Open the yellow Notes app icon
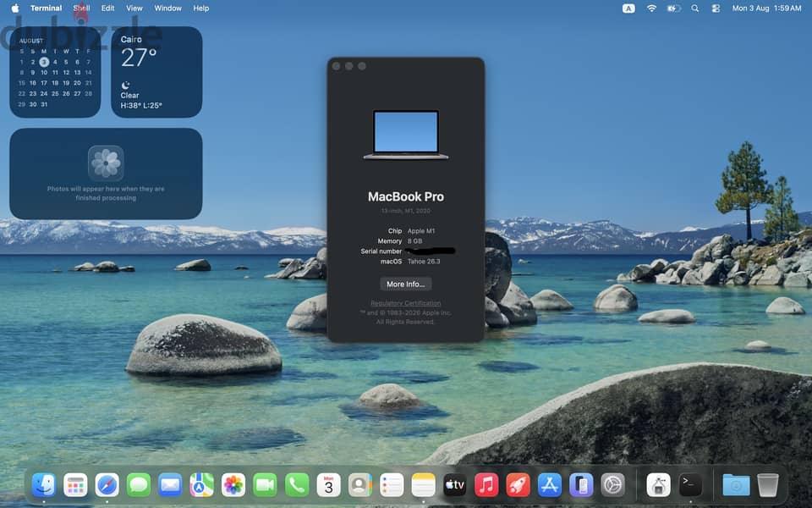 coord(423,485)
